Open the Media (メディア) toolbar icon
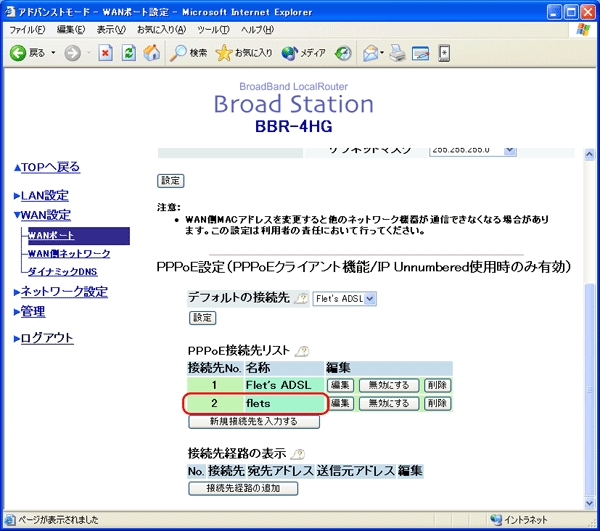 coord(290,53)
